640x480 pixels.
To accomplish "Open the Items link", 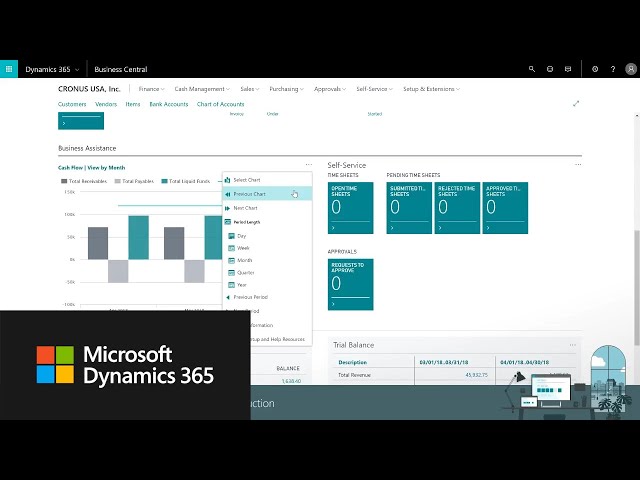I will pos(133,104).
